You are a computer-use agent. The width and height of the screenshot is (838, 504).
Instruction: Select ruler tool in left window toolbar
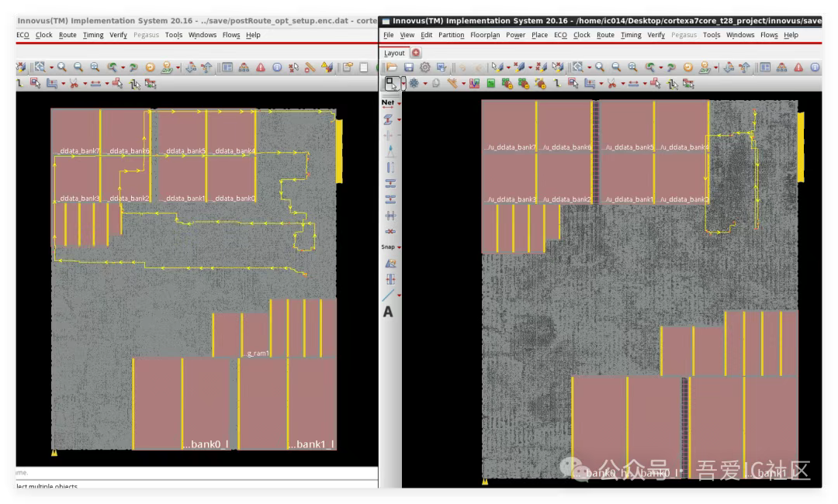(x=310, y=67)
